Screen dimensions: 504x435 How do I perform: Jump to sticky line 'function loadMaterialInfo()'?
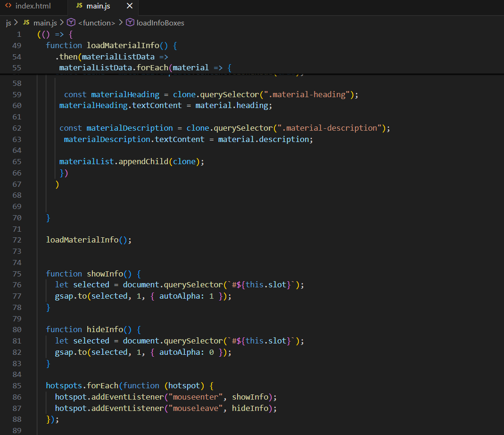coord(111,45)
